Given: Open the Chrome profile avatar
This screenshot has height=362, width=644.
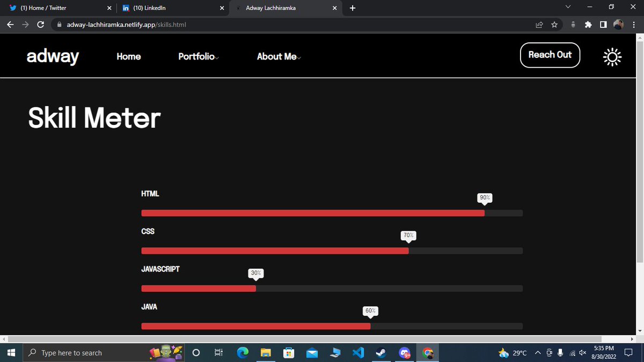Looking at the screenshot, I should pyautogui.click(x=618, y=25).
